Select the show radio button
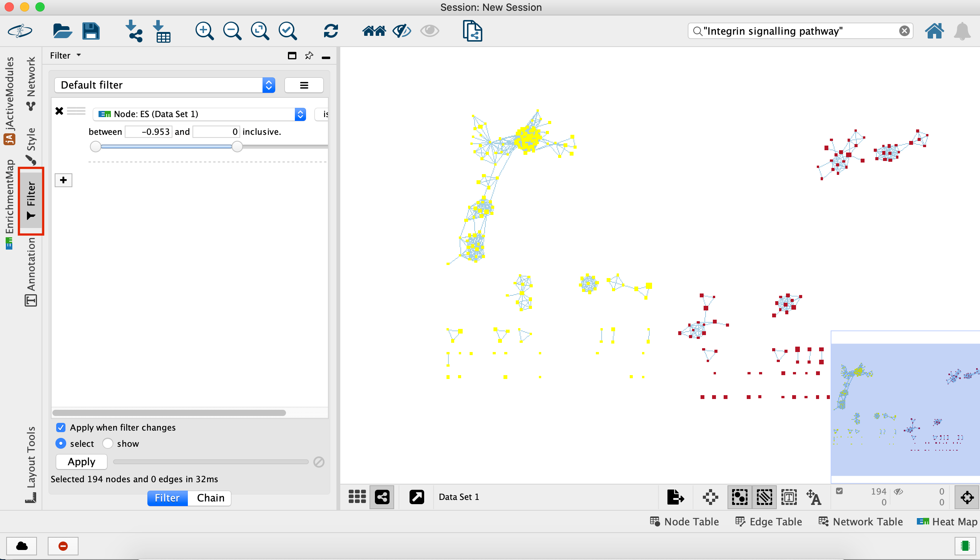Image resolution: width=980 pixels, height=560 pixels. coord(108,444)
